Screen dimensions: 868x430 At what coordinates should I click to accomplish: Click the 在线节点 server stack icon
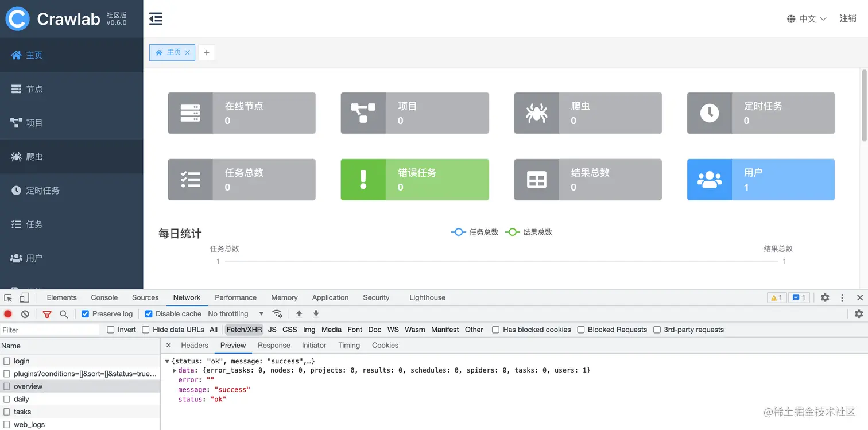point(190,113)
